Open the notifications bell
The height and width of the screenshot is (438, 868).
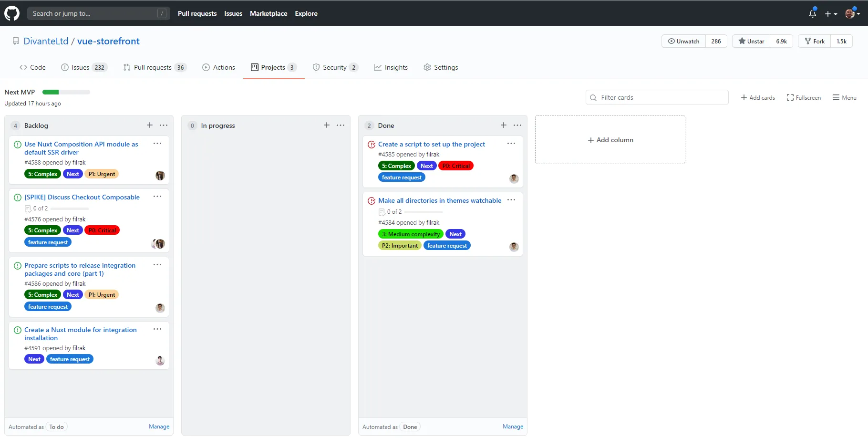[x=813, y=13]
